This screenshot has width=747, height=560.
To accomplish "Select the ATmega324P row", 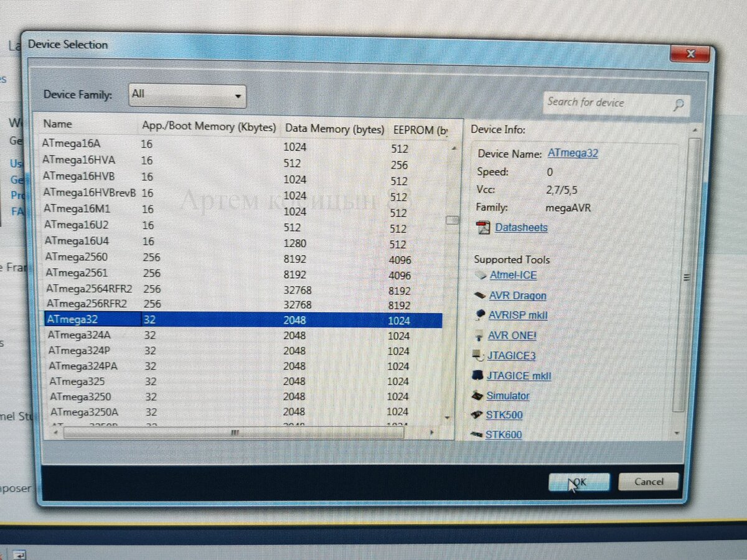I will click(243, 351).
